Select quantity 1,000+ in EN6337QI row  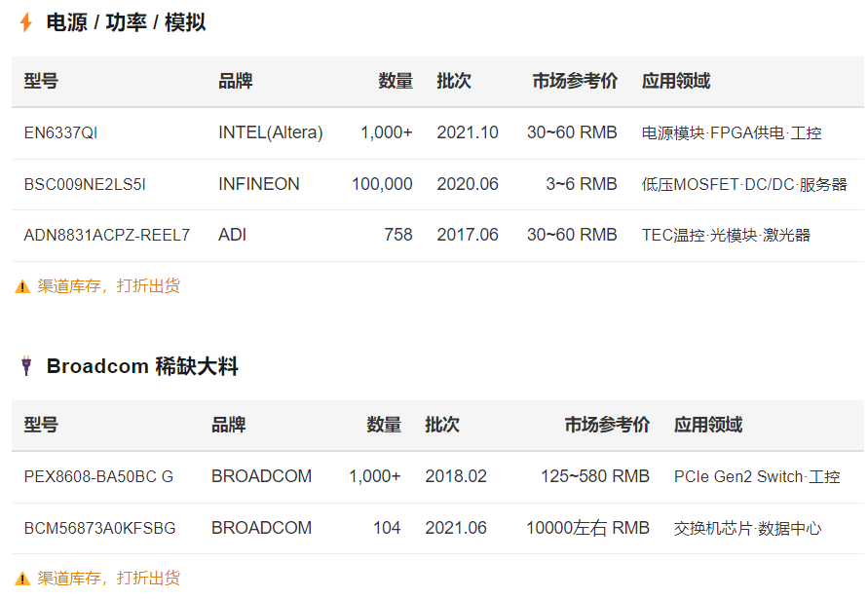(x=387, y=132)
